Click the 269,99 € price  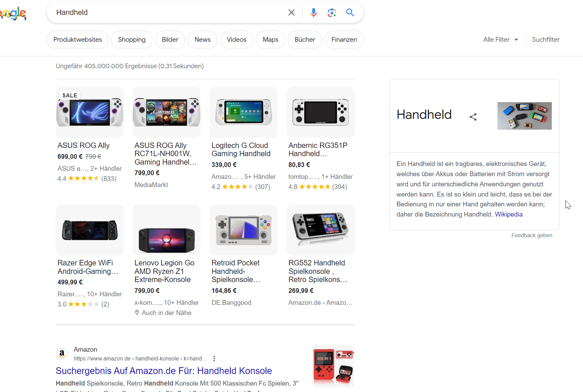(x=301, y=291)
